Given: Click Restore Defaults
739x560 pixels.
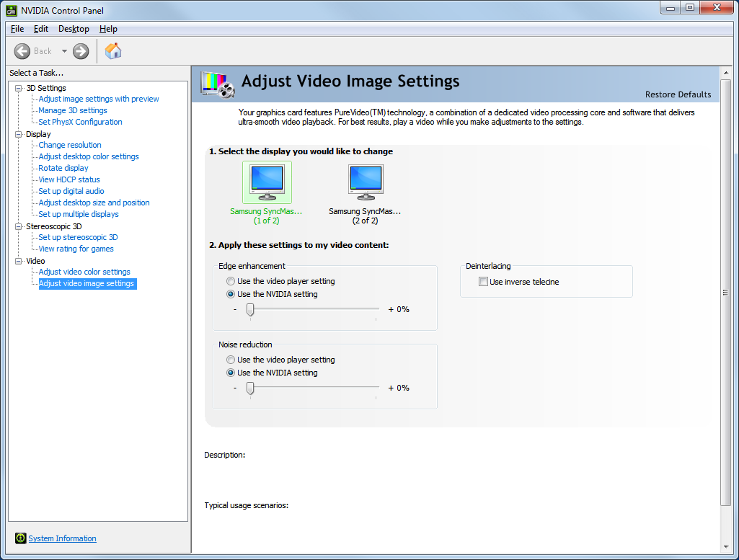Looking at the screenshot, I should tap(678, 94).
